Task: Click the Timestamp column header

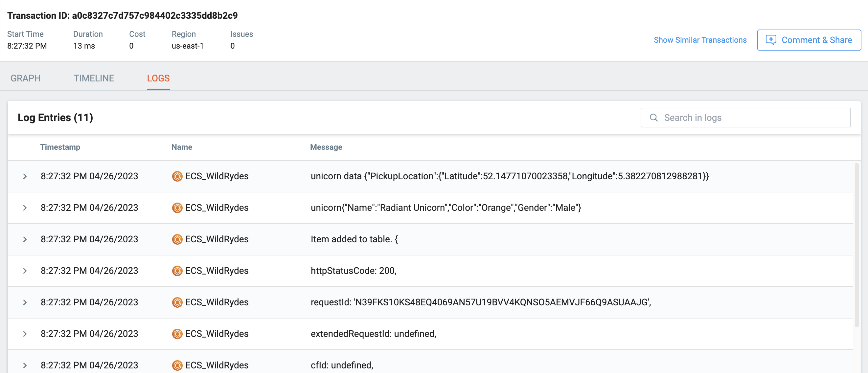Action: (60, 147)
